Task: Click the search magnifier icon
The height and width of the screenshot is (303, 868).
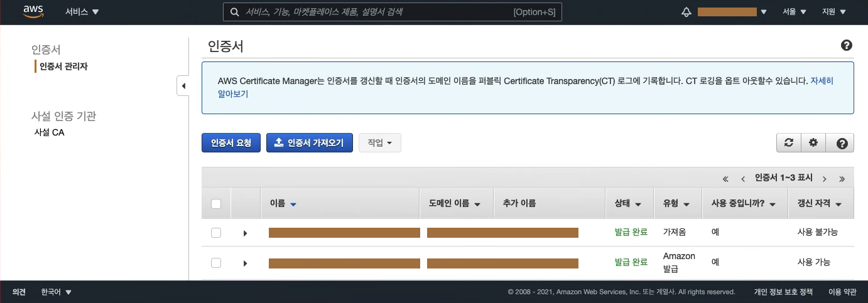Action: point(234,12)
